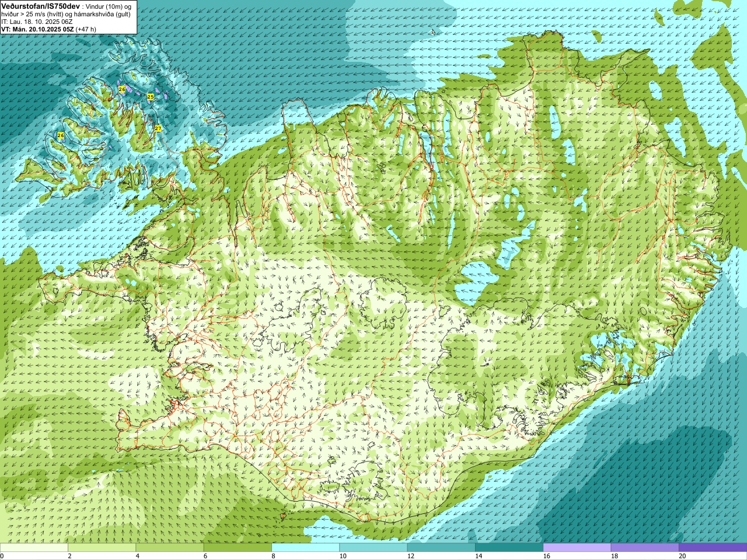Click the scale value '8'

273,556
